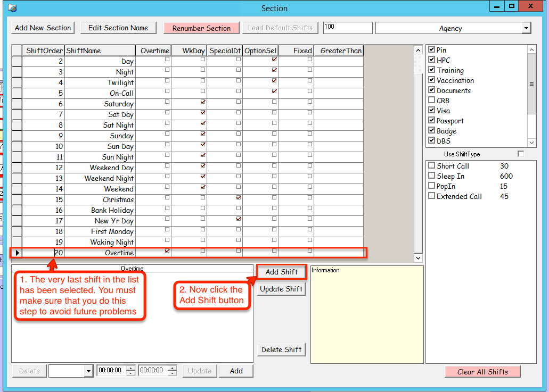Viewport: 549px width, 392px height.
Task: Tick the Sleep In shift type
Action: point(432,176)
